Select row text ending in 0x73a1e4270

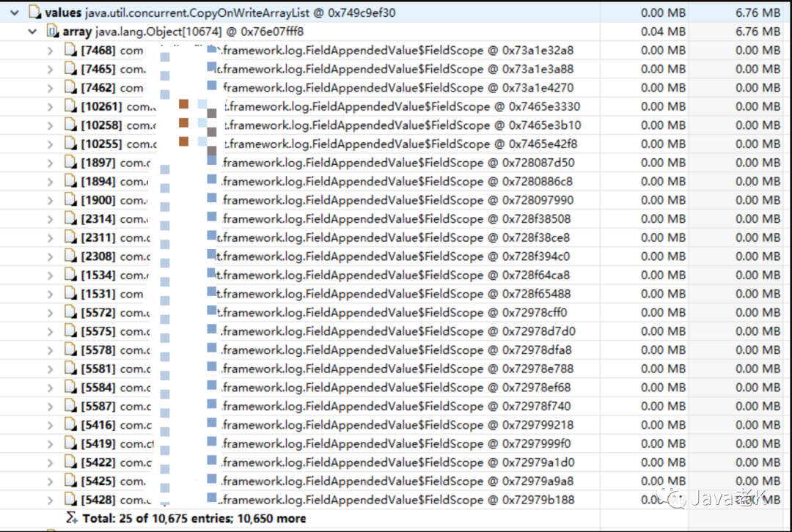[x=327, y=88]
